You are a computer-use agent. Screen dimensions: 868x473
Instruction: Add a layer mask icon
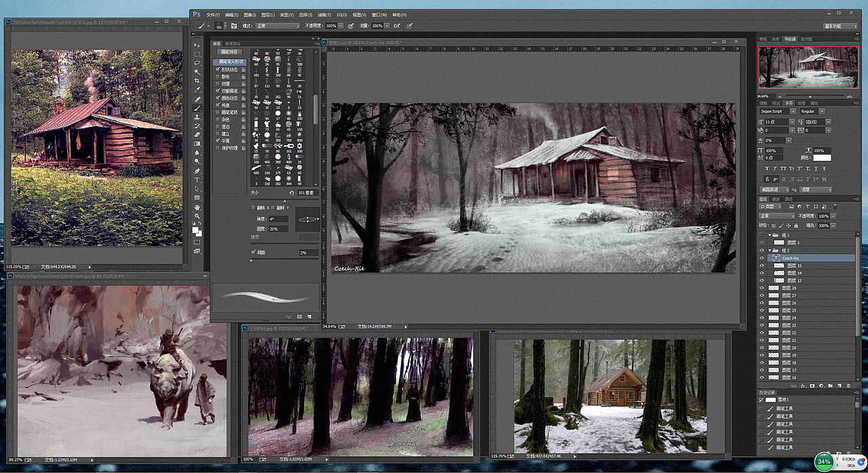(x=812, y=386)
